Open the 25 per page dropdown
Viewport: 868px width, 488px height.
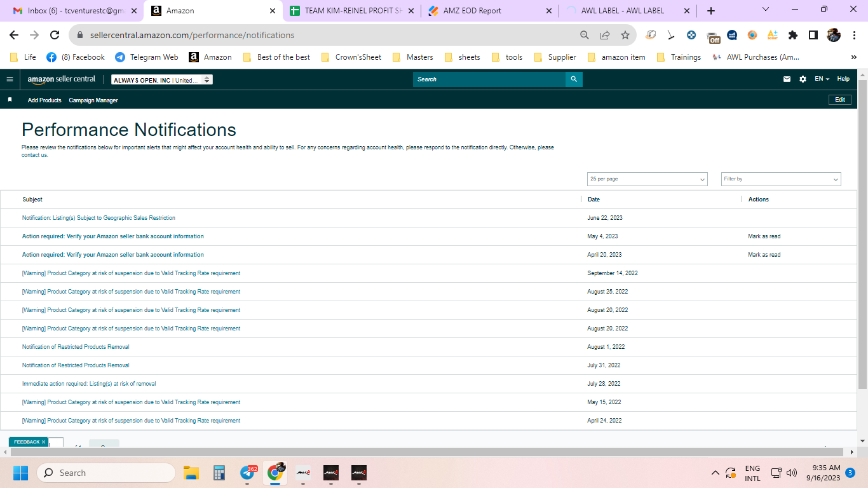[x=647, y=179]
